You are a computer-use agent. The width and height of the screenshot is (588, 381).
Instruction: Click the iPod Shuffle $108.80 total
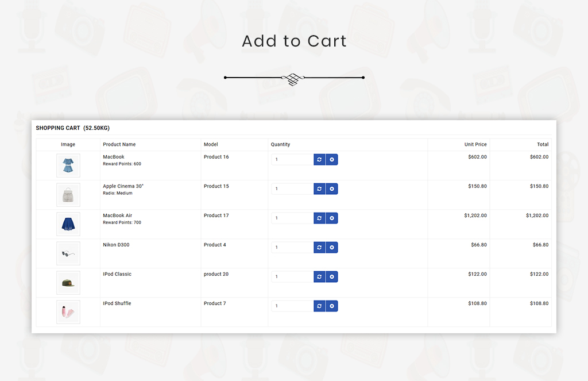click(539, 303)
